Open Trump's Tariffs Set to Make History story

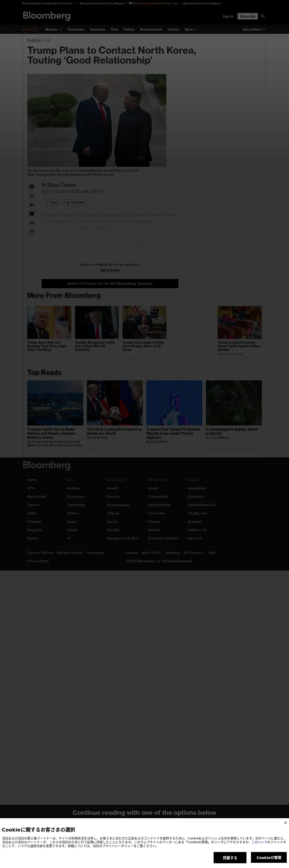[51, 433]
